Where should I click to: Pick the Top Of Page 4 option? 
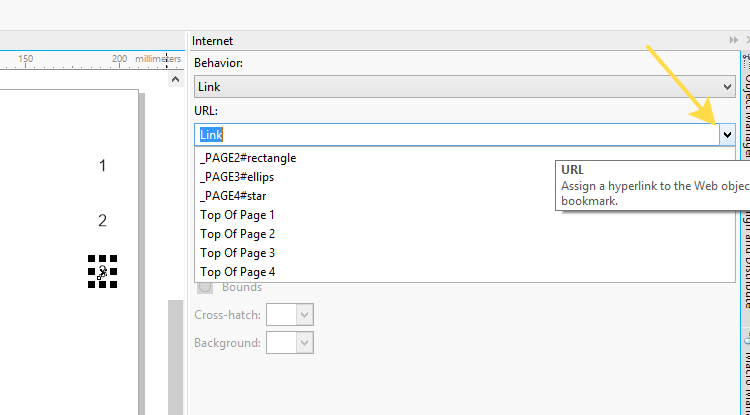click(237, 272)
